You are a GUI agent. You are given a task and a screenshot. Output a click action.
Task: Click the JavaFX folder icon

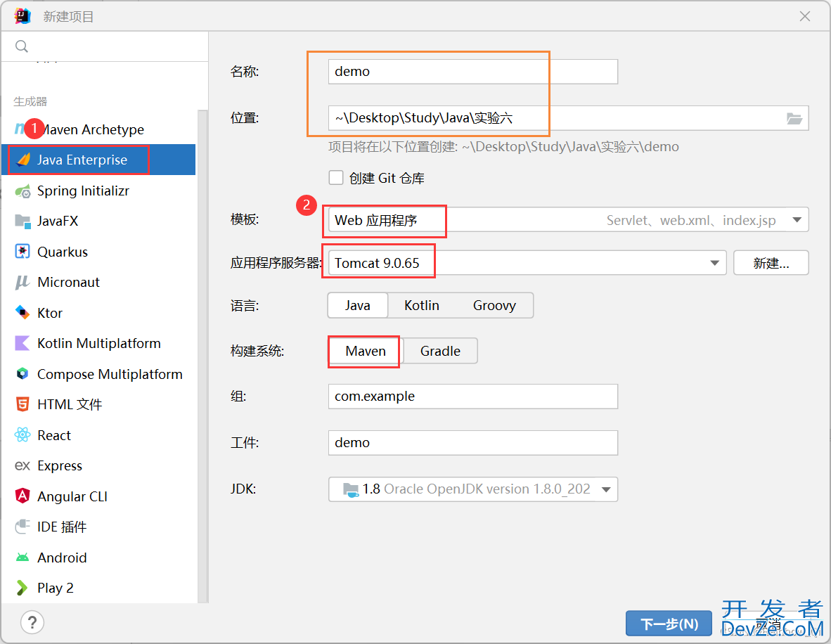(x=22, y=221)
